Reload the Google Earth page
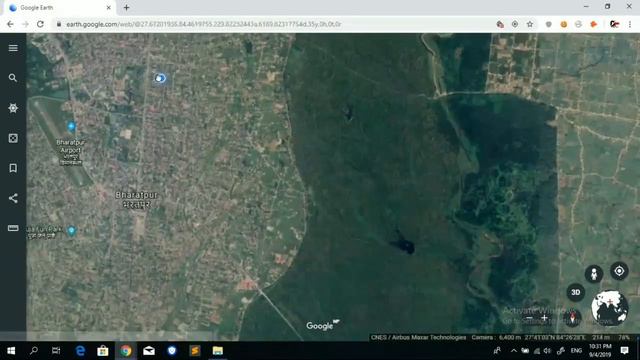 [x=40, y=24]
